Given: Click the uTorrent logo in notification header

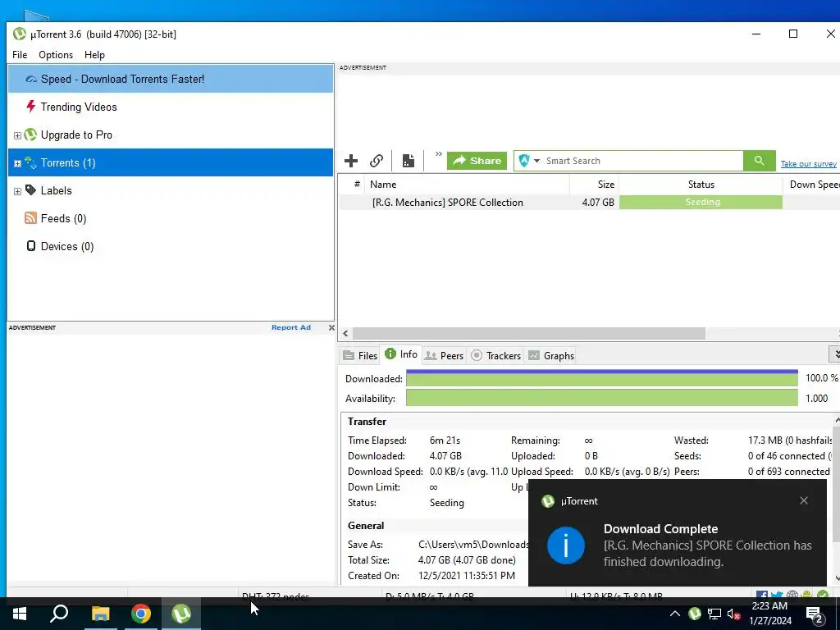Looking at the screenshot, I should 547,501.
